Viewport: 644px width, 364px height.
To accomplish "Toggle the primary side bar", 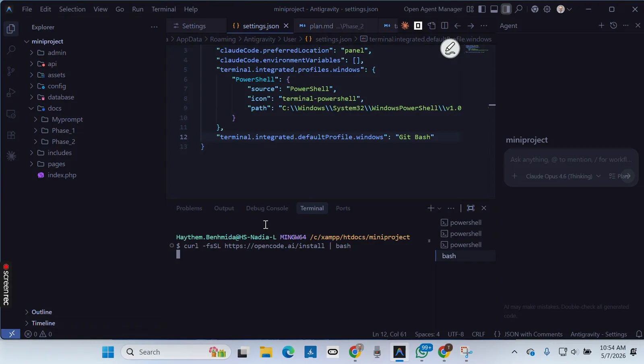I will tap(482, 9).
